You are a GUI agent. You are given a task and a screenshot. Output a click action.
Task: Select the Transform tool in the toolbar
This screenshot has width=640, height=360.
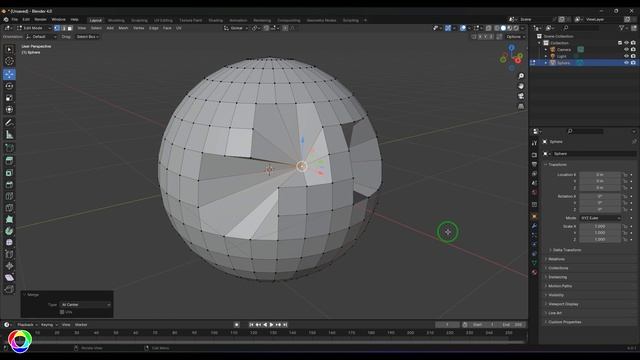pos(9,109)
